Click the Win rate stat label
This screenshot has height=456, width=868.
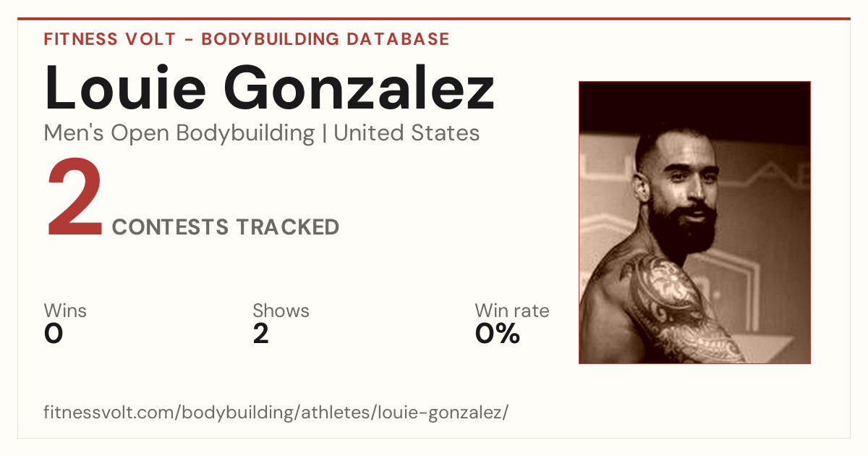point(512,311)
